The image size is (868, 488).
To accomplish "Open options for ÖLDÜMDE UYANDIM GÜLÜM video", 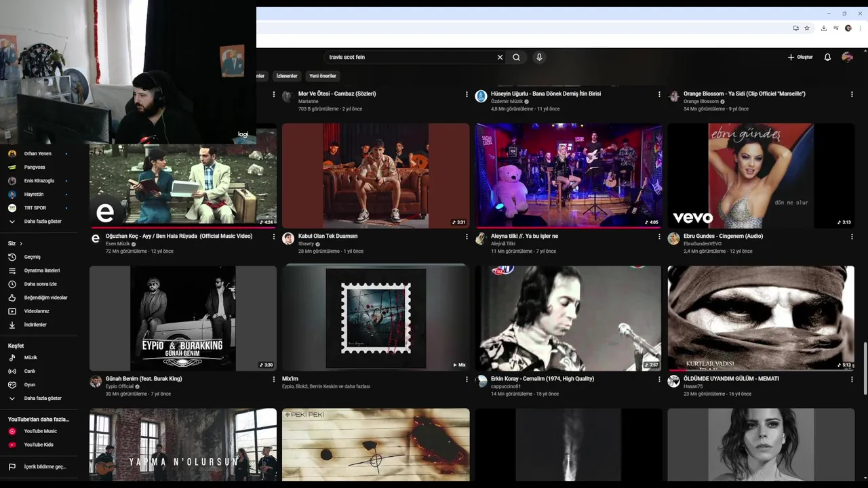I will (852, 379).
